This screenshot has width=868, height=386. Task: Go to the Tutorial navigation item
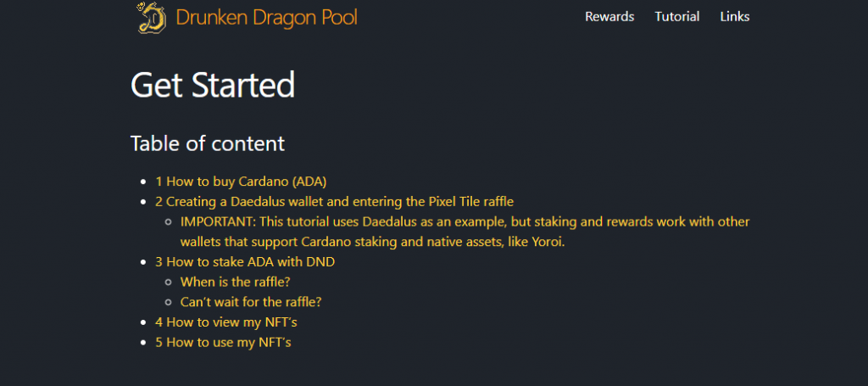click(677, 17)
